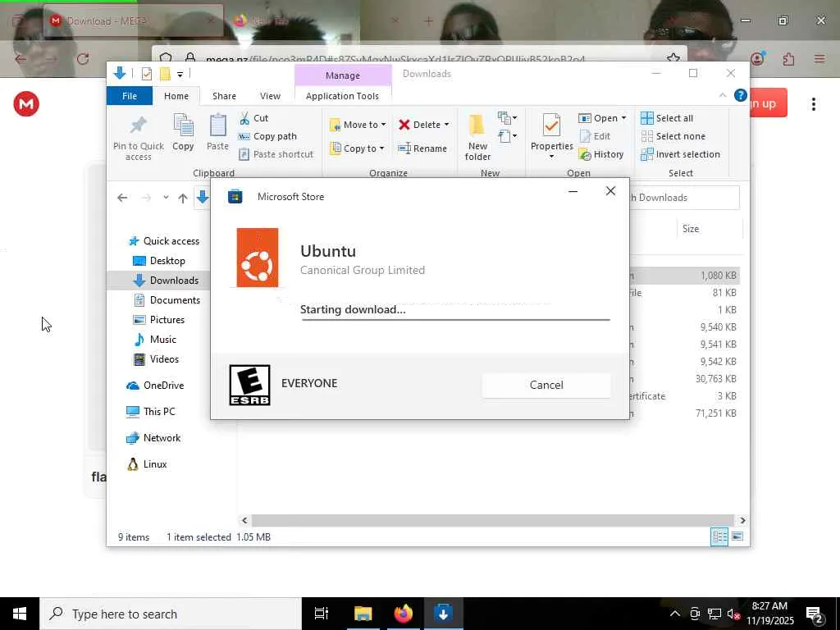Click Ubuntu download progress bar
Image resolution: width=840 pixels, height=630 pixels.
455,319
